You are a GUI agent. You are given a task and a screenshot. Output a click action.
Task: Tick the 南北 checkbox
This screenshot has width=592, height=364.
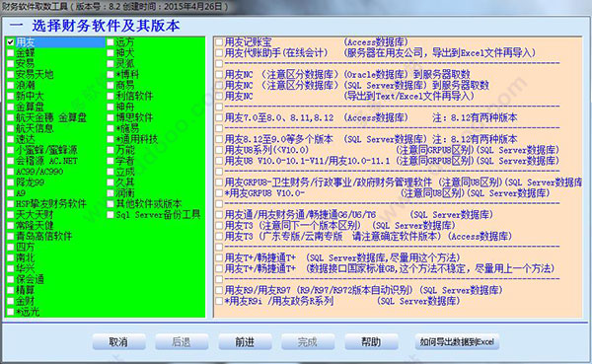click(11, 257)
